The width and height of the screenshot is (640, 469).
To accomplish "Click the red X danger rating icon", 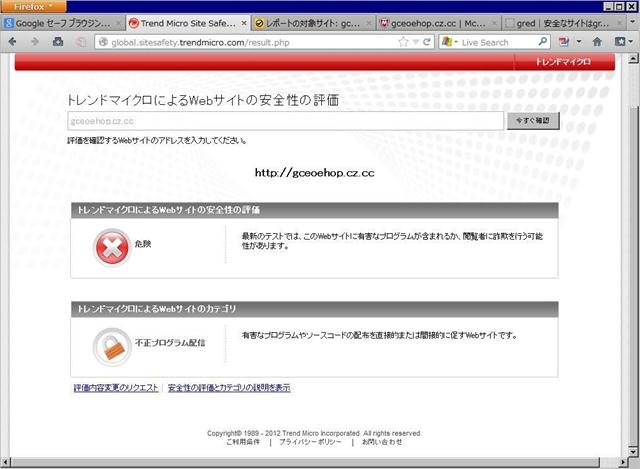I will pyautogui.click(x=112, y=247).
